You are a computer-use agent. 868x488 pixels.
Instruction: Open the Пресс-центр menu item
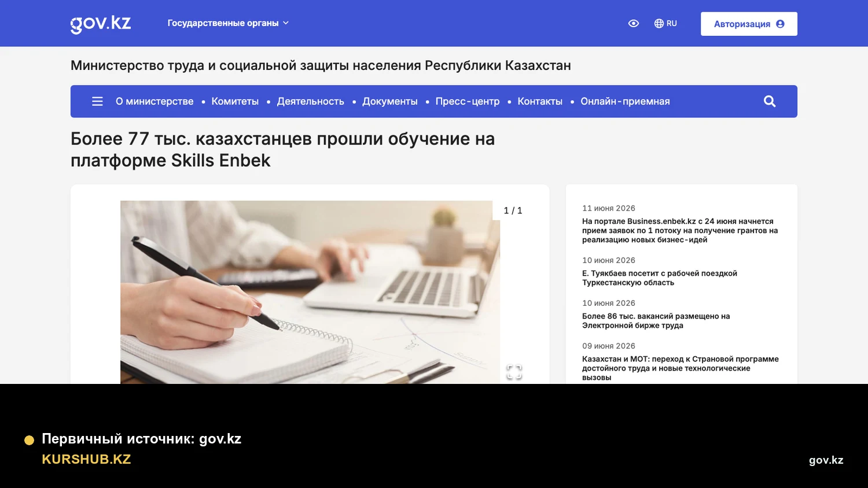[468, 101]
